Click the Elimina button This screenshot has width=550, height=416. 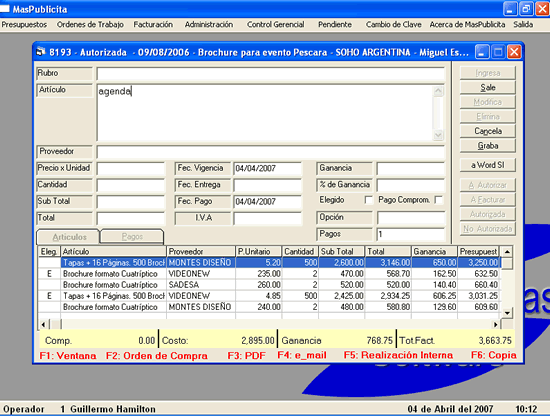click(x=488, y=116)
